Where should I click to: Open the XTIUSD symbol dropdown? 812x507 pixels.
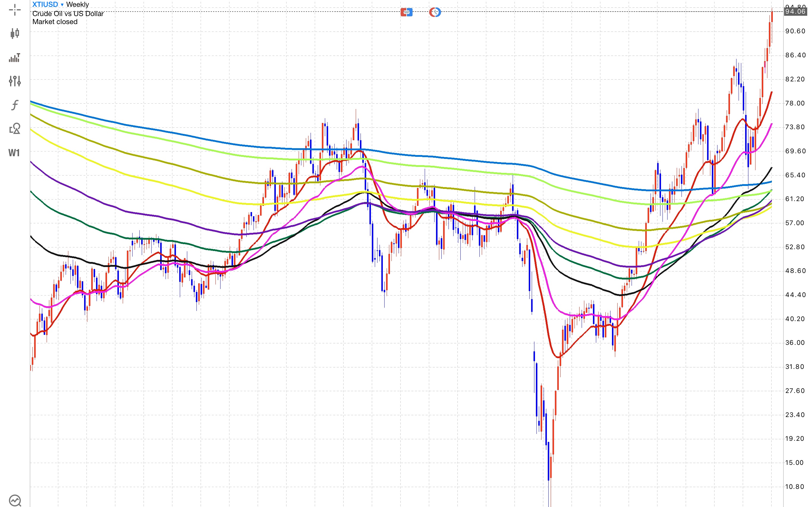(x=48, y=4)
